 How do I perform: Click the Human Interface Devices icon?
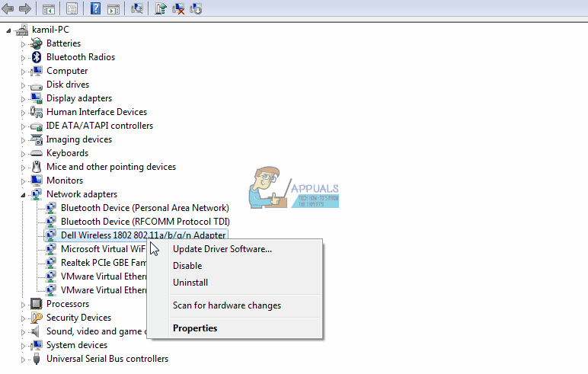click(x=37, y=112)
